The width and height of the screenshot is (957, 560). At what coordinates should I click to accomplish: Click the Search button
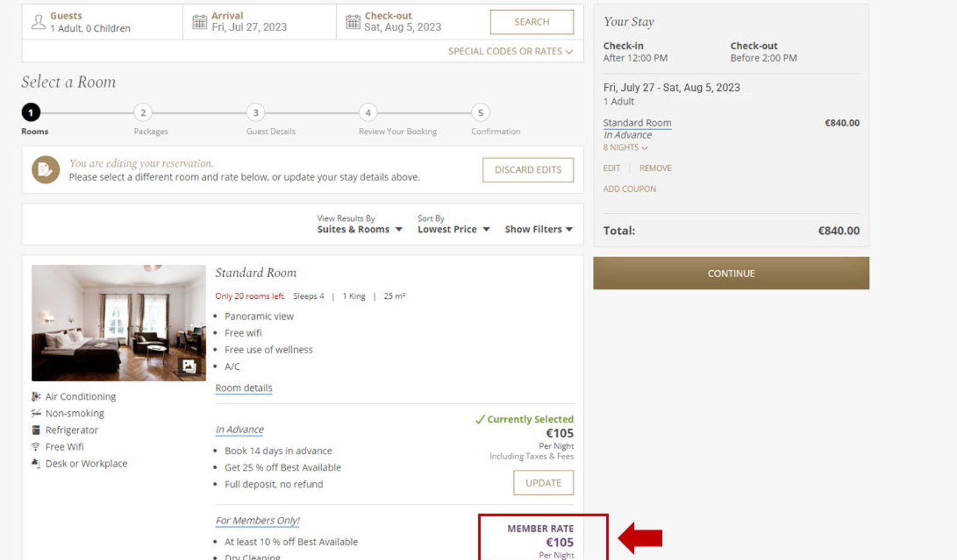532,22
